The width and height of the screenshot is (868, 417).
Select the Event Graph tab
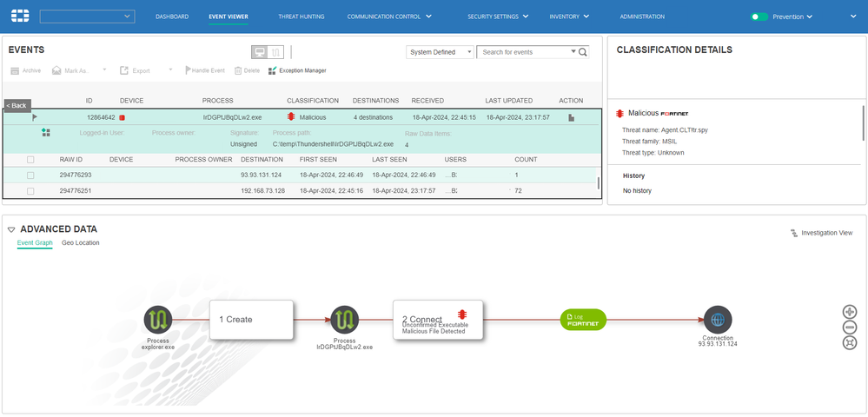pyautogui.click(x=35, y=242)
